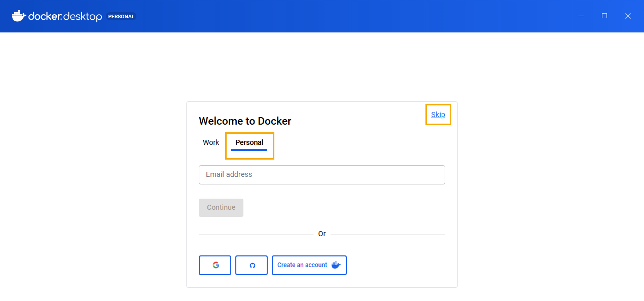Click the Skip link
This screenshot has height=301, width=644.
438,115
